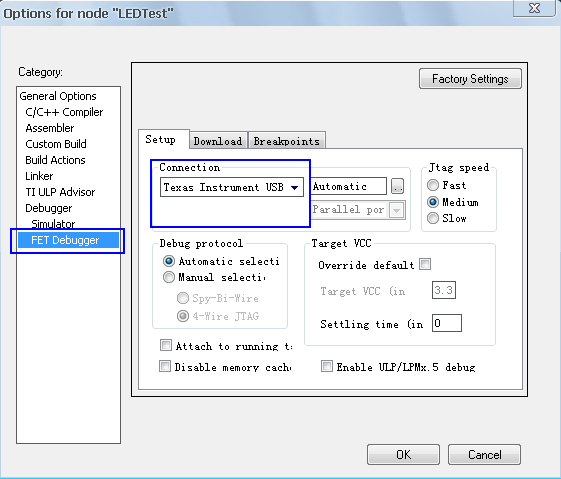The width and height of the screenshot is (561, 479).
Task: Switch to the Setup tab
Action: (164, 139)
